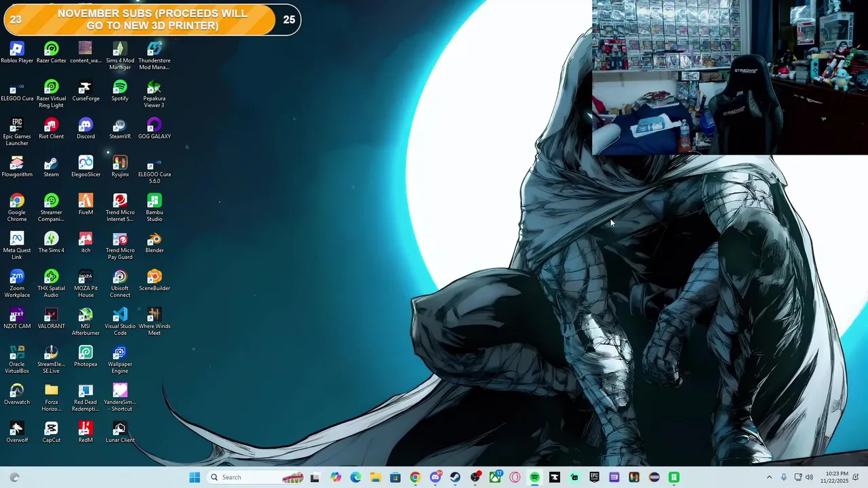Select the Meta Quest Link icon
The height and width of the screenshot is (488, 868).
tap(17, 246)
